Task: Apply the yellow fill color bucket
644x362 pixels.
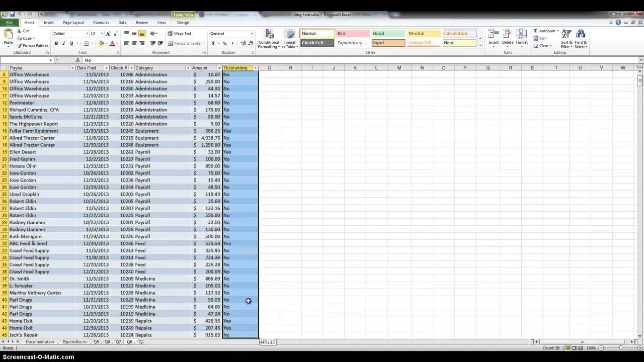Action: (101, 43)
